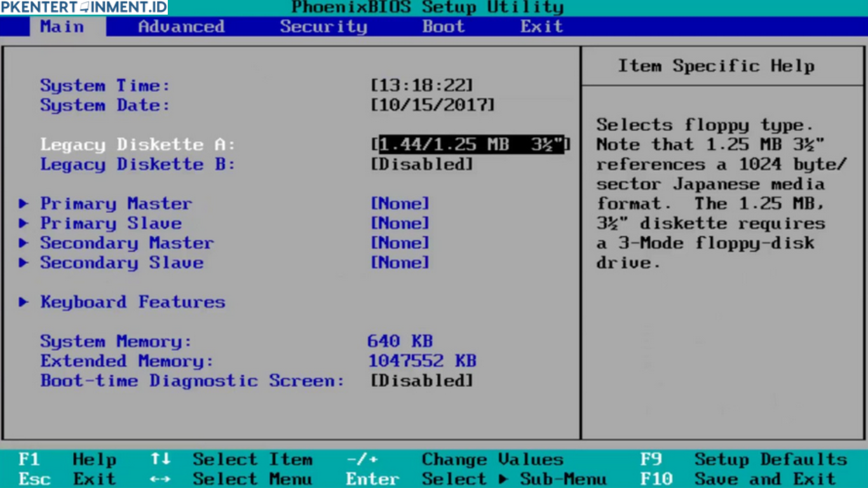Click the Keyboard Features label
Viewport: 868px width, 488px height.
[133, 302]
